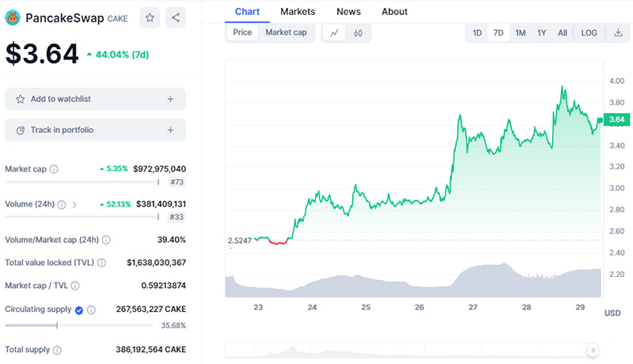Viewport: 633px width, 364px height.
Task: Click the 3.64 current price label
Action: (x=616, y=119)
